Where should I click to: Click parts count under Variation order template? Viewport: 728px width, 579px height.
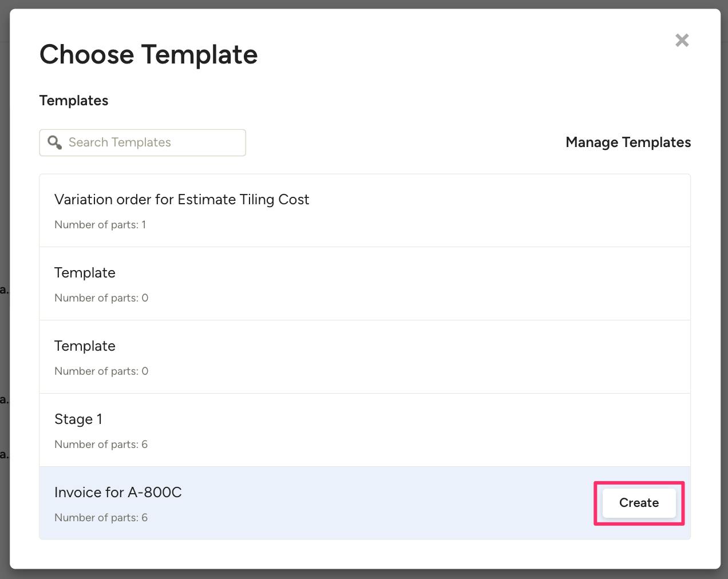pyautogui.click(x=100, y=225)
